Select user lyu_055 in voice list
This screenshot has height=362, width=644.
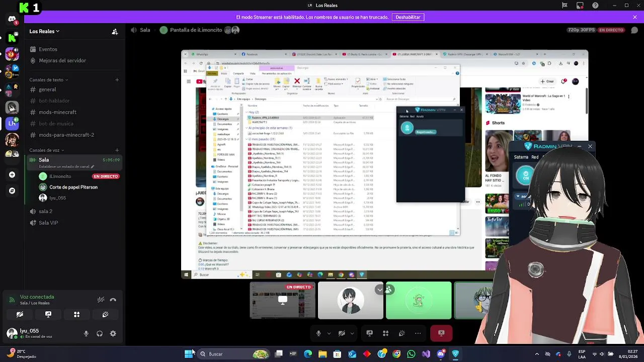click(79, 198)
